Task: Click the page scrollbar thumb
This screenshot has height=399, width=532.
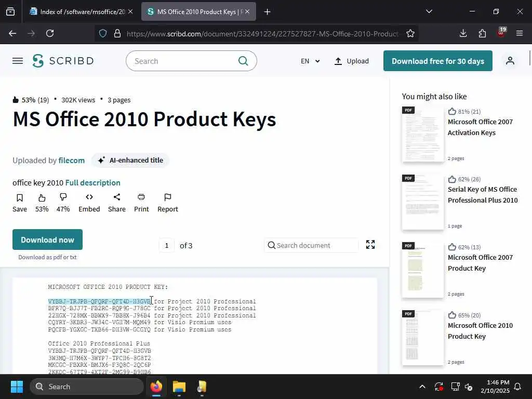Action: tap(529, 58)
